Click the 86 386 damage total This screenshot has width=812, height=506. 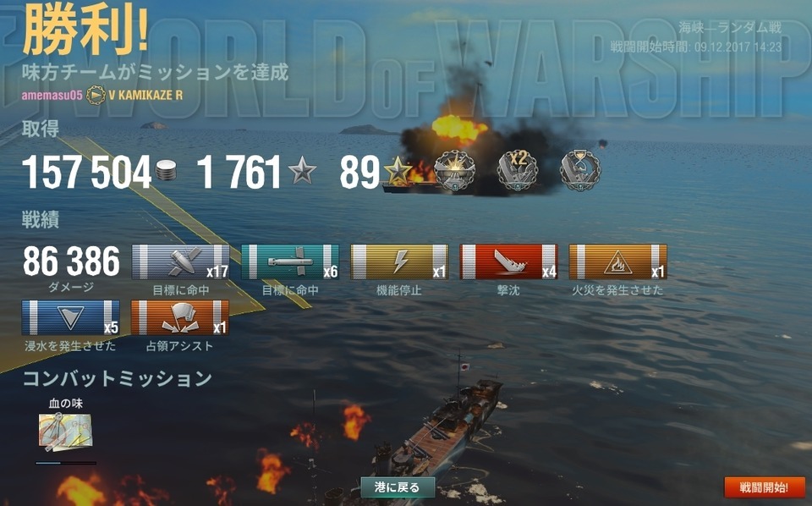coord(71,261)
